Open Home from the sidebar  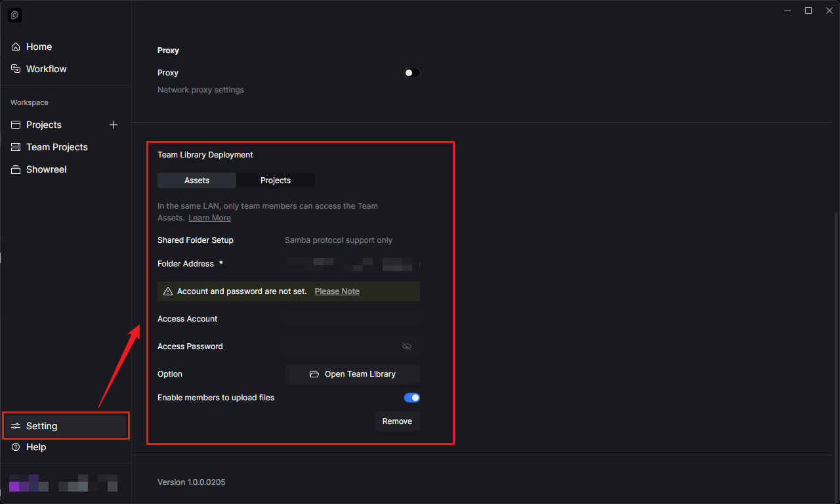(39, 47)
